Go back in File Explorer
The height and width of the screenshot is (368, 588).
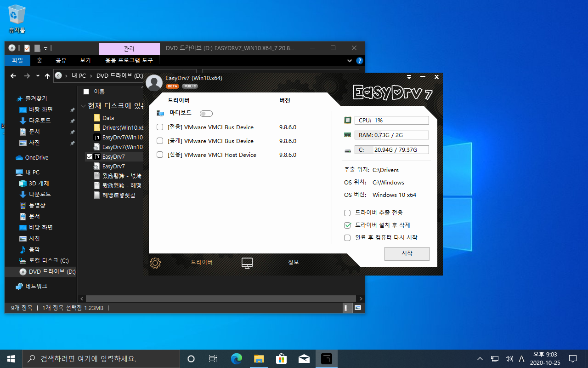(x=13, y=76)
